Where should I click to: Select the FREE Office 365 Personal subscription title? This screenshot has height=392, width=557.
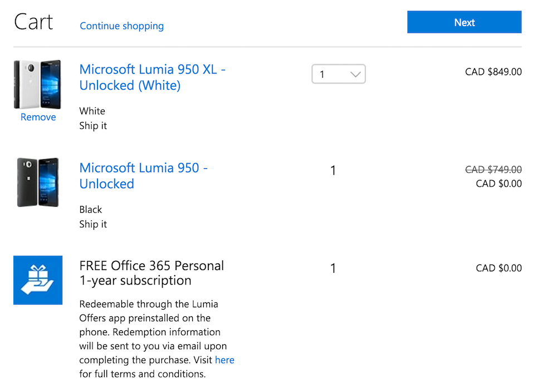click(152, 273)
